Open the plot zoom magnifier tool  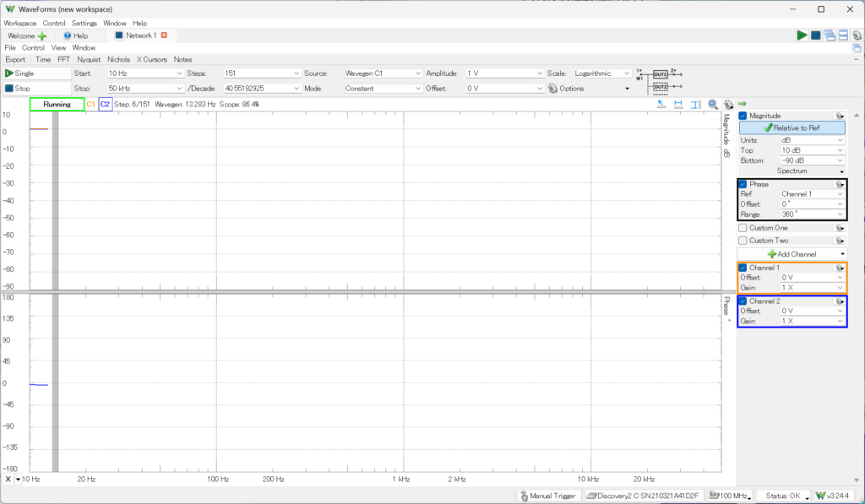713,105
